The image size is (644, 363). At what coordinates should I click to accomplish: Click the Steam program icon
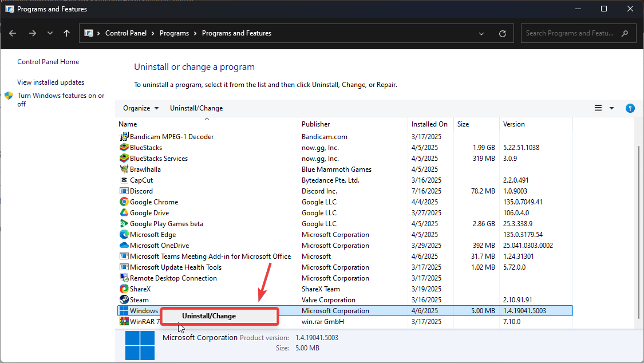tap(123, 299)
